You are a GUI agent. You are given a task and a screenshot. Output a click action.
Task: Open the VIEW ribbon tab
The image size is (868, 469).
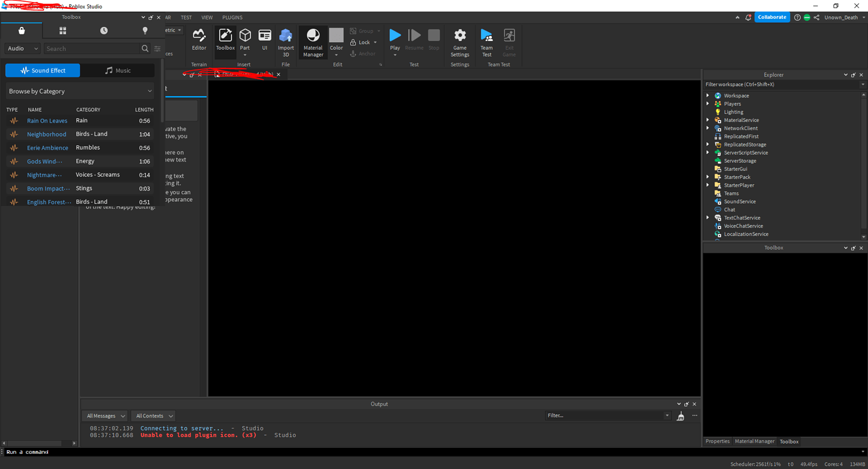pos(207,17)
